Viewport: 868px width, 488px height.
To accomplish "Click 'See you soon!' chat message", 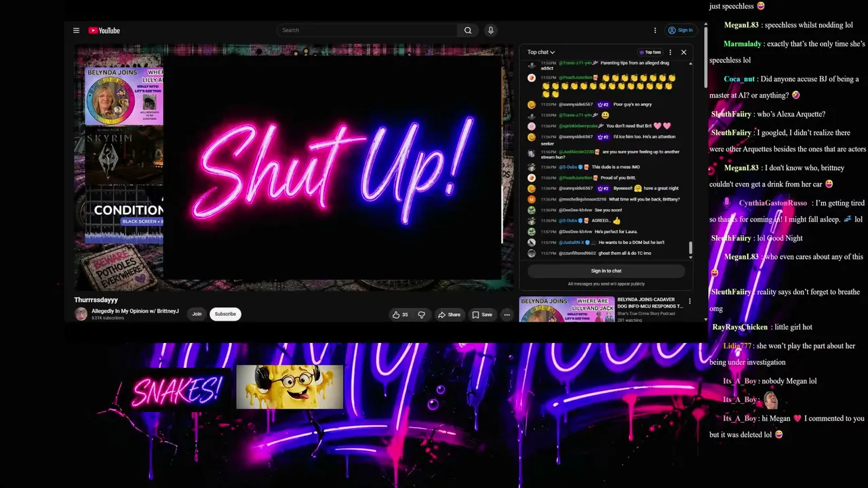I will [x=608, y=210].
